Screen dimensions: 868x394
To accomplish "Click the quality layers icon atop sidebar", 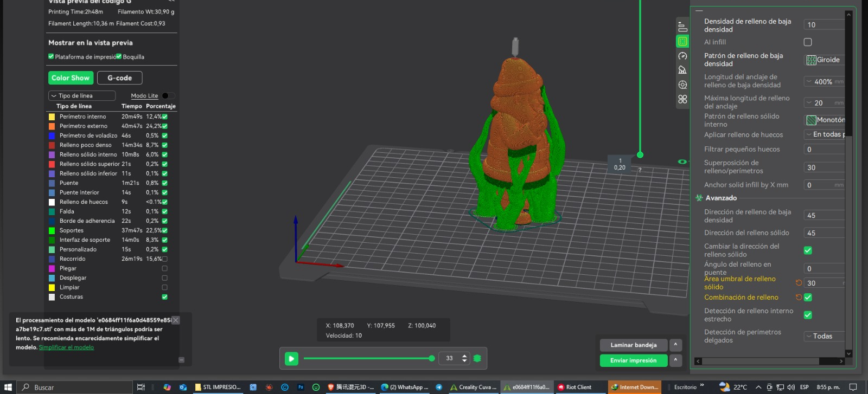I will click(682, 27).
